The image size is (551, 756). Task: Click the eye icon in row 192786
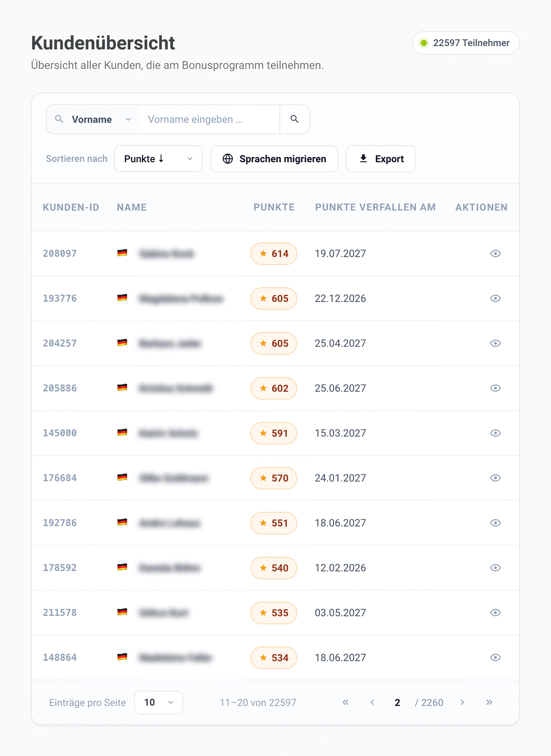495,523
